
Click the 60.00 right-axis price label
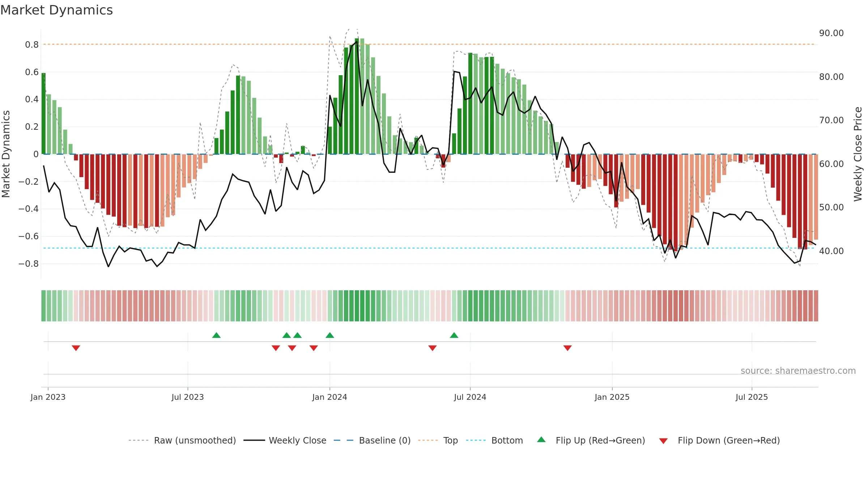point(831,164)
